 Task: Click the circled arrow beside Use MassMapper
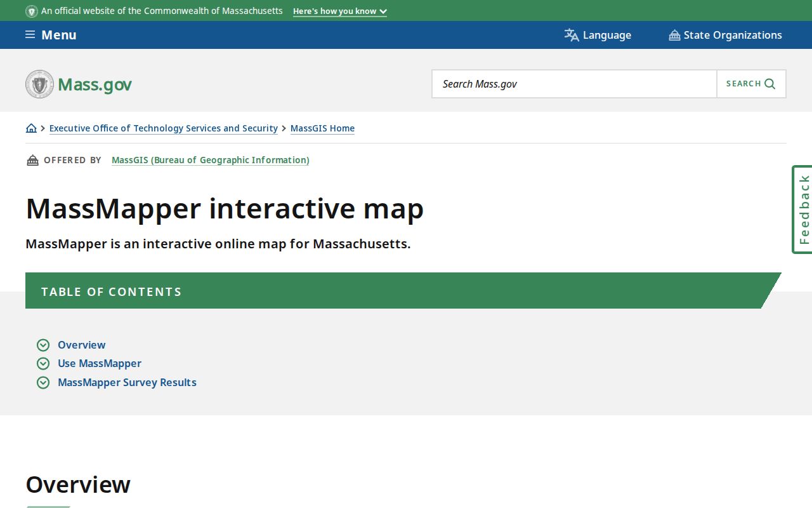43,363
